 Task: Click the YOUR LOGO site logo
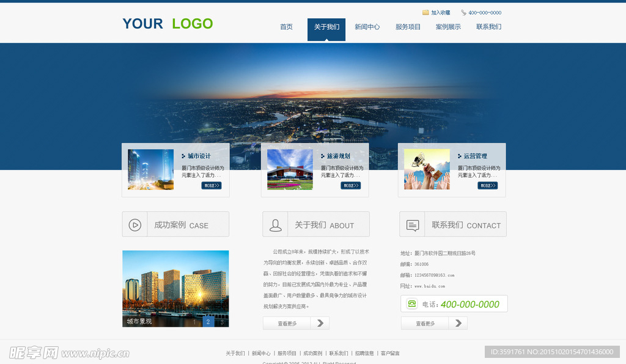point(168,24)
